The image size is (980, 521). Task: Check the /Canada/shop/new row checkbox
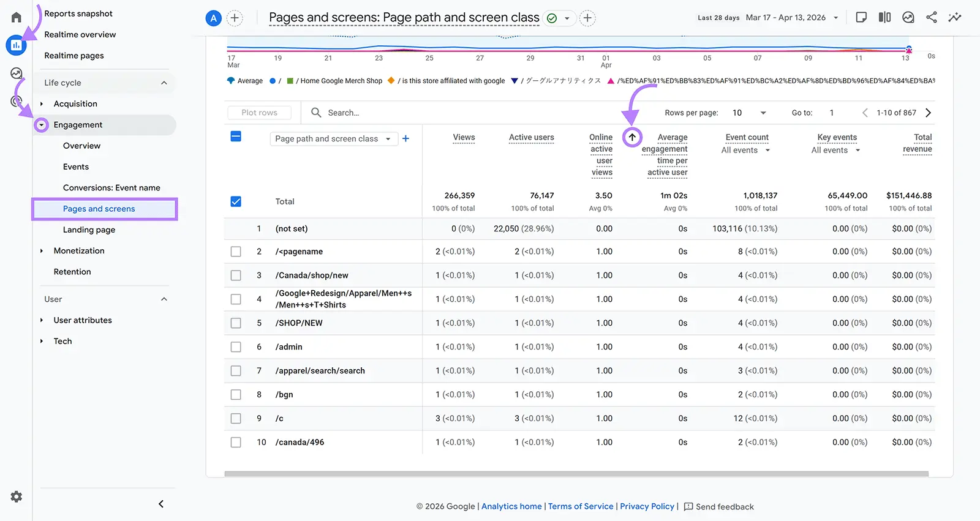[x=236, y=275]
